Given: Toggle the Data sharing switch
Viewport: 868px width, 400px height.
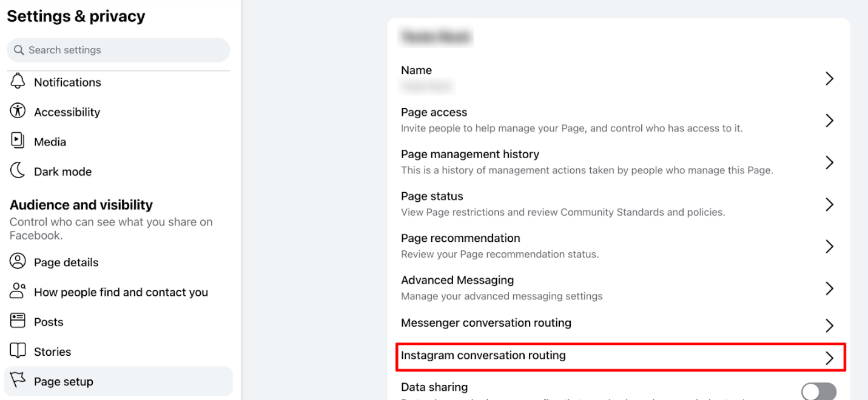Looking at the screenshot, I should click(x=818, y=391).
